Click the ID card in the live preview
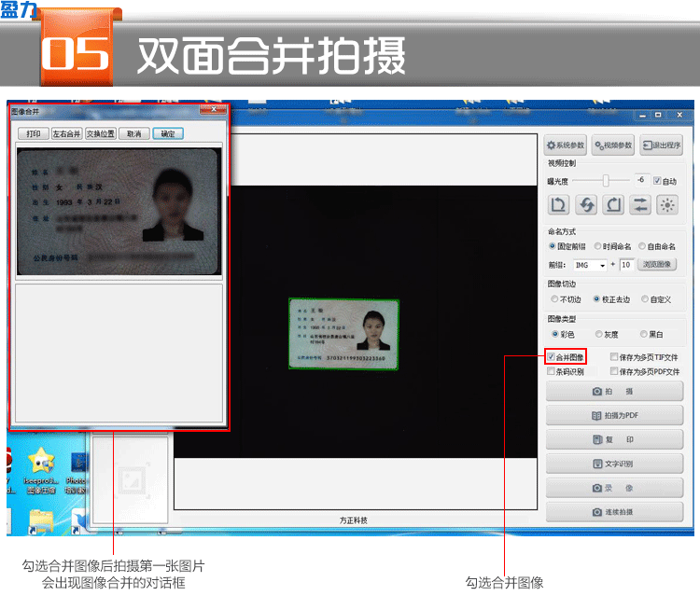The height and width of the screenshot is (596, 700). [343, 334]
